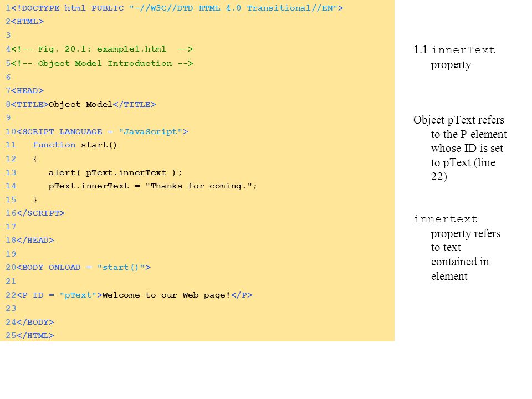Click the BODY ONLOAD 'start()' tag
This screenshot has width=532, height=399.
(84, 267)
